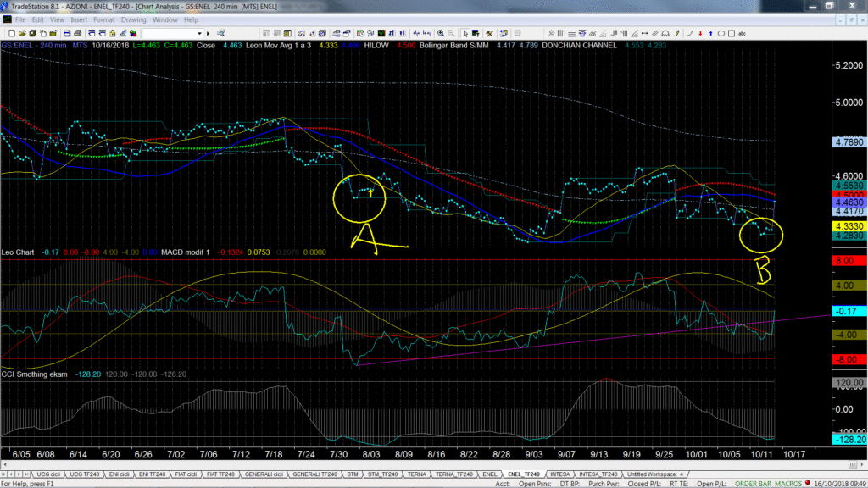Open the Format menu
Screen dimensions: 868x488
[103, 20]
